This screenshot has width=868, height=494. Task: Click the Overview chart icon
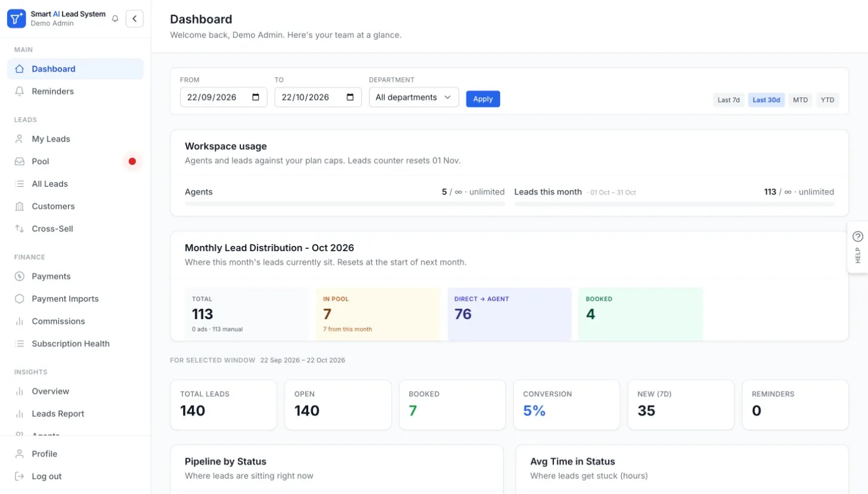coord(20,391)
